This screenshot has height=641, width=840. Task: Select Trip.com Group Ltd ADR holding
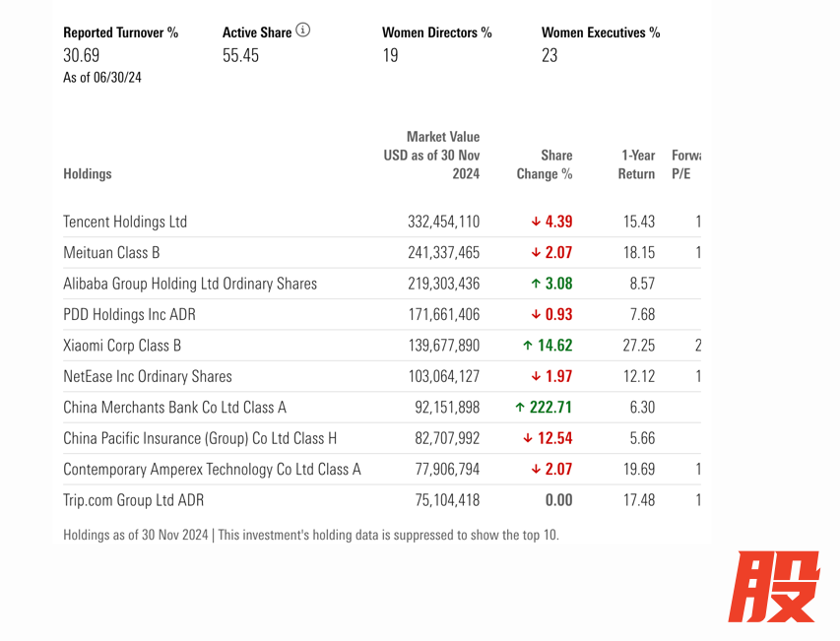[x=133, y=500]
